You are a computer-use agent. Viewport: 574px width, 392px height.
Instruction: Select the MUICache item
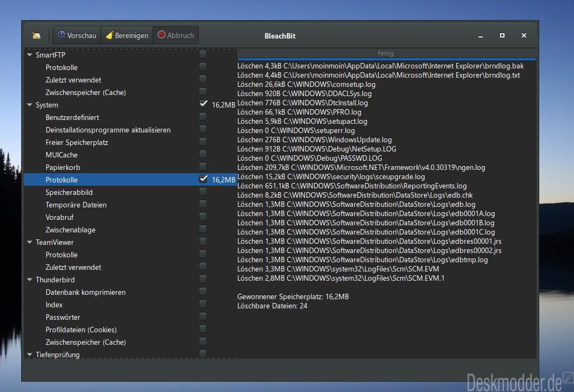point(61,155)
